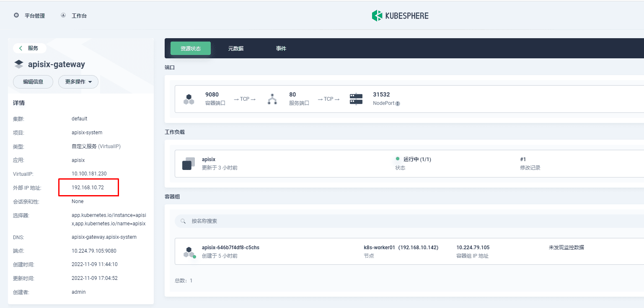
Task: Click the container port 9080 icon
Action: click(189, 99)
